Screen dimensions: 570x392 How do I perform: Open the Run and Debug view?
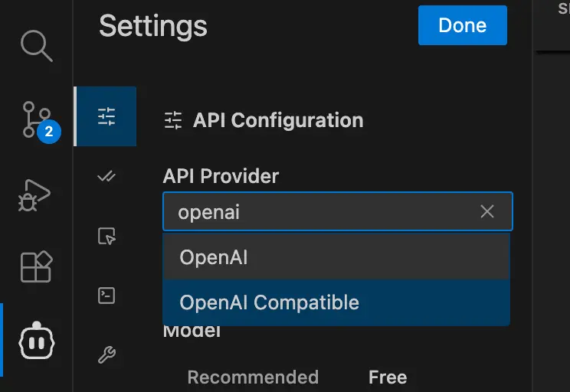coord(34,195)
